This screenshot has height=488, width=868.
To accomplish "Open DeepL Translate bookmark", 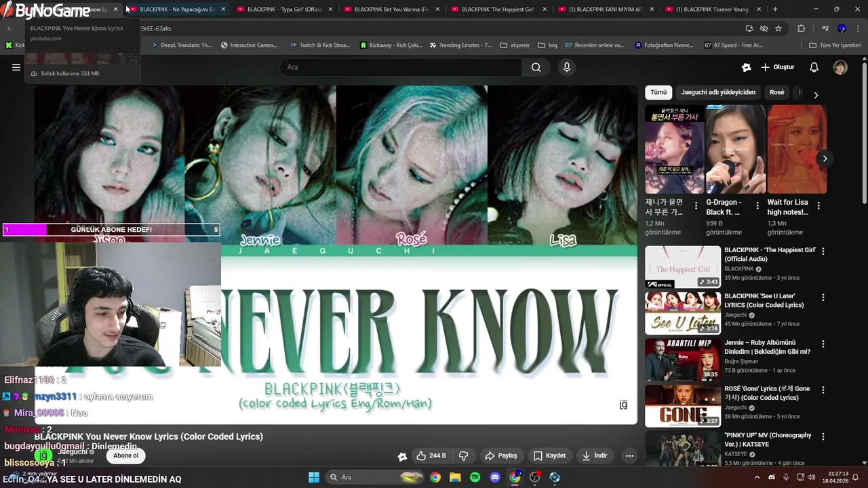I will [x=181, y=45].
